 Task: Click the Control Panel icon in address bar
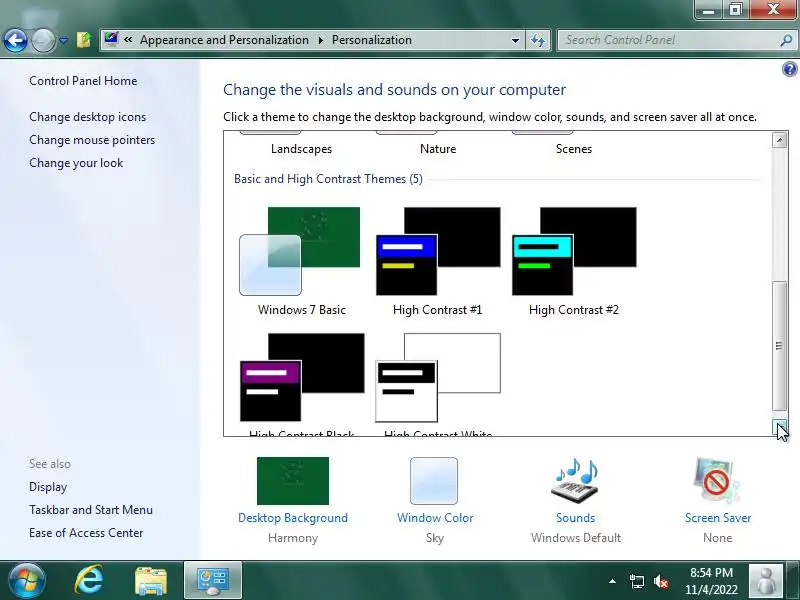111,39
